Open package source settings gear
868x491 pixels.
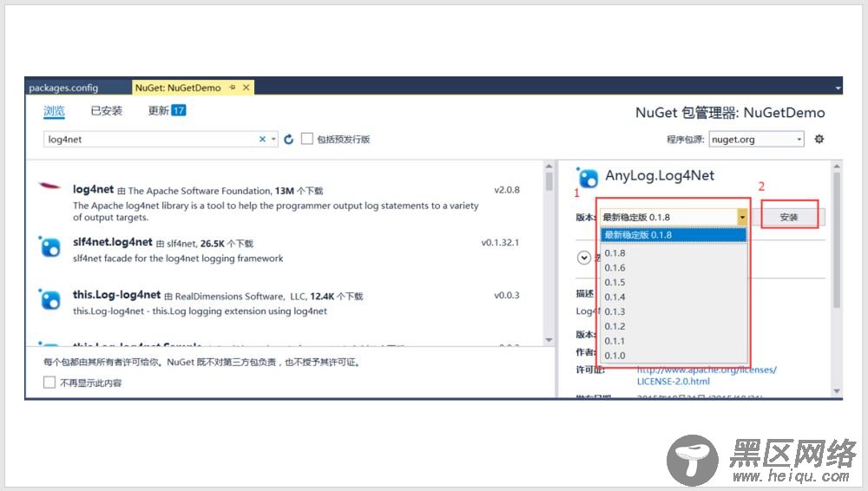[819, 139]
